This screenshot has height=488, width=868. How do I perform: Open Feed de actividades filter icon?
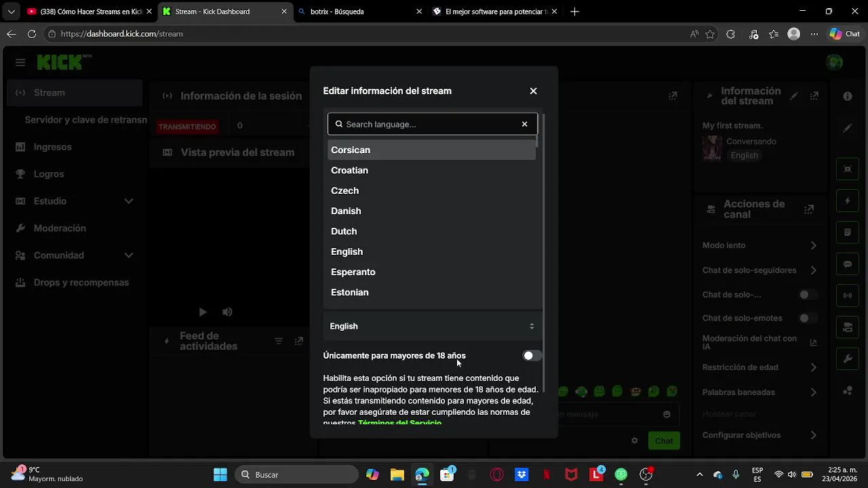(x=278, y=341)
